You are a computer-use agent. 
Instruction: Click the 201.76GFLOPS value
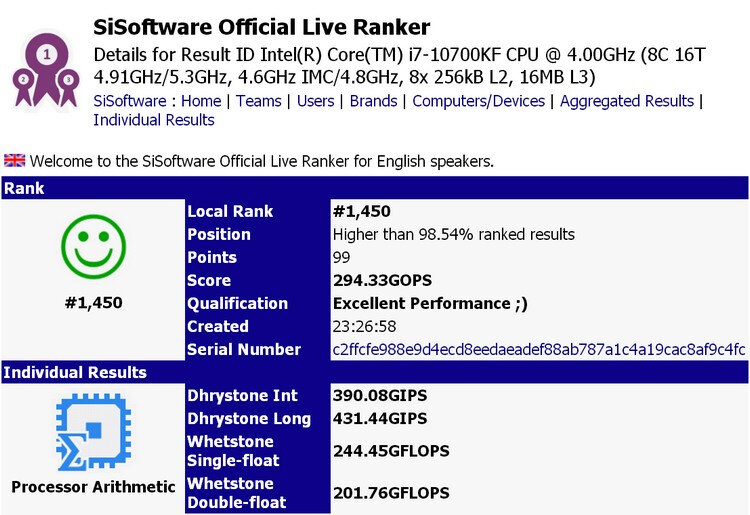click(x=391, y=493)
